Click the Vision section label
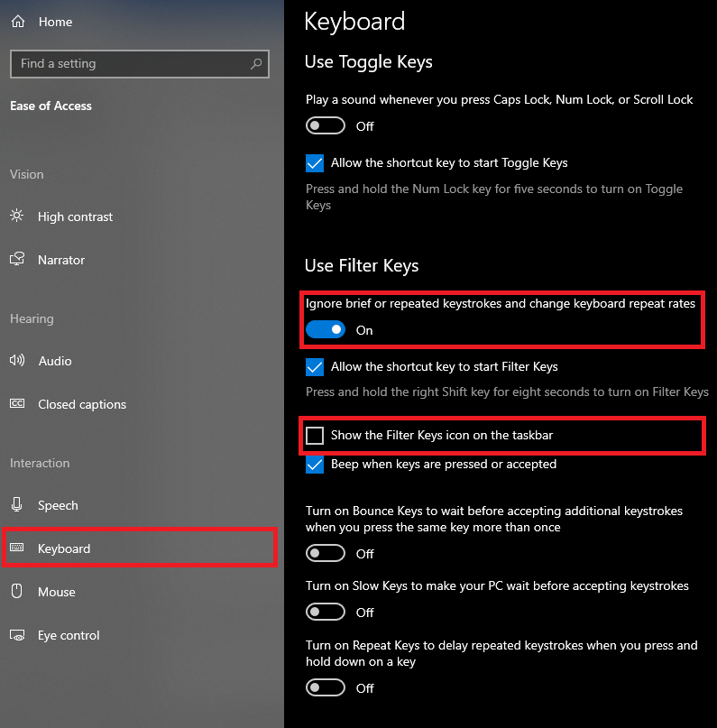 click(x=27, y=175)
